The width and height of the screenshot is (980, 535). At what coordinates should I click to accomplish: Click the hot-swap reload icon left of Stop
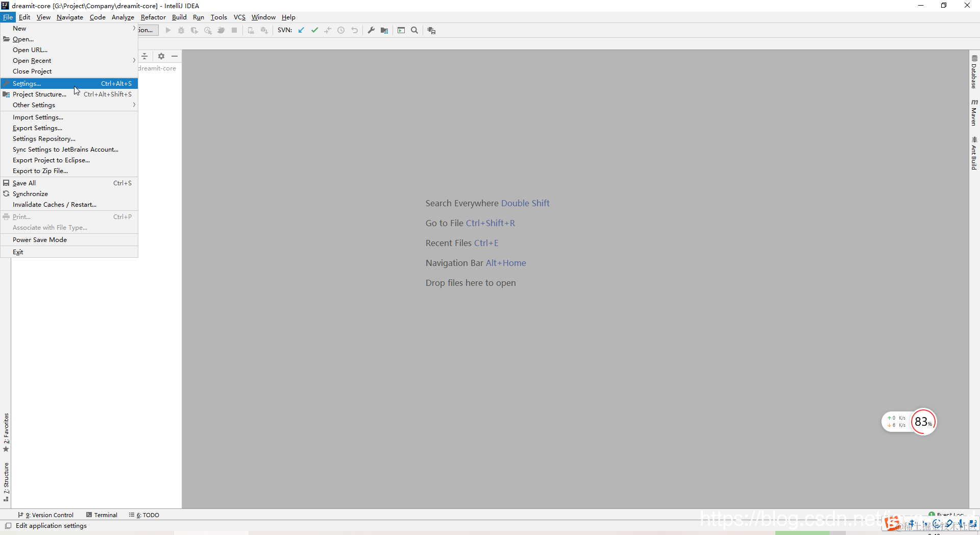tap(221, 30)
